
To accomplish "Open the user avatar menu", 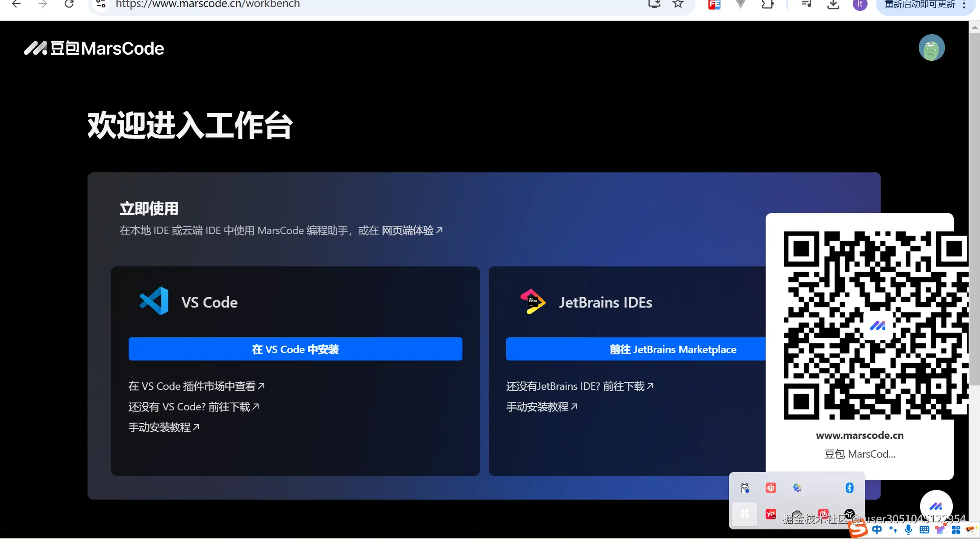I will 931,48.
